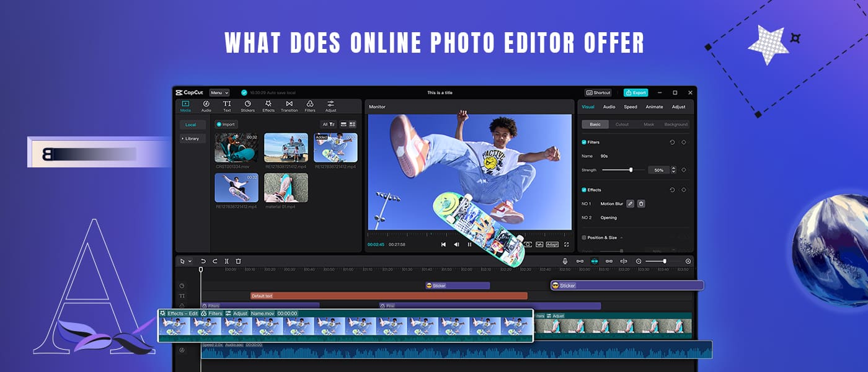Open the Adjust panel in top toolbar
Image resolution: width=868 pixels, height=372 pixels.
click(x=331, y=106)
